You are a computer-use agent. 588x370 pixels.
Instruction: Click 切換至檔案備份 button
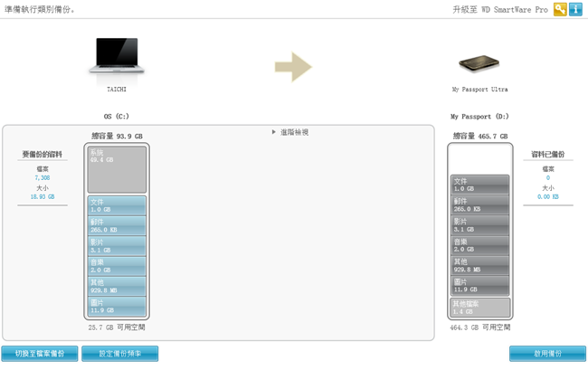(40, 354)
